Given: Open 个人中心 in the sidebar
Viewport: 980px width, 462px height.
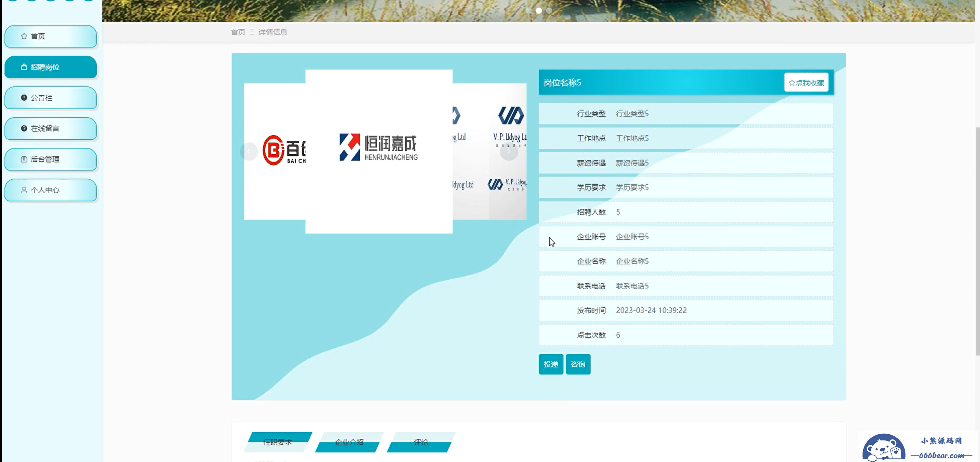Looking at the screenshot, I should click(x=51, y=190).
